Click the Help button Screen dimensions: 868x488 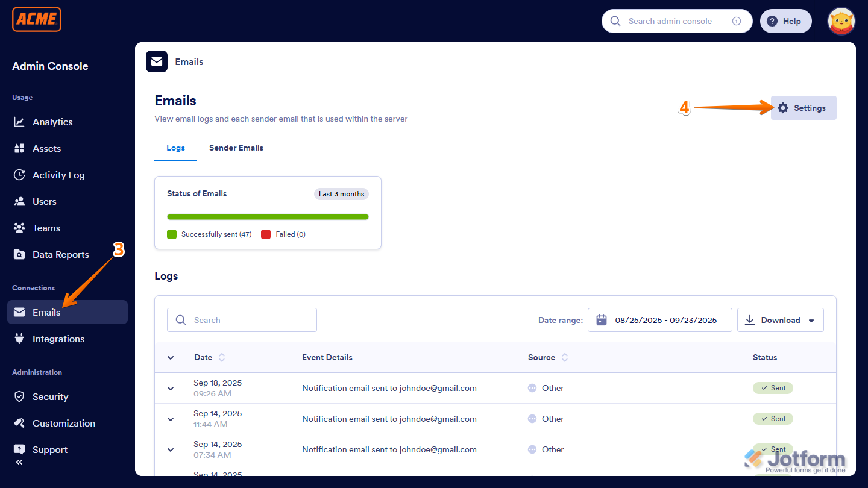(x=785, y=21)
